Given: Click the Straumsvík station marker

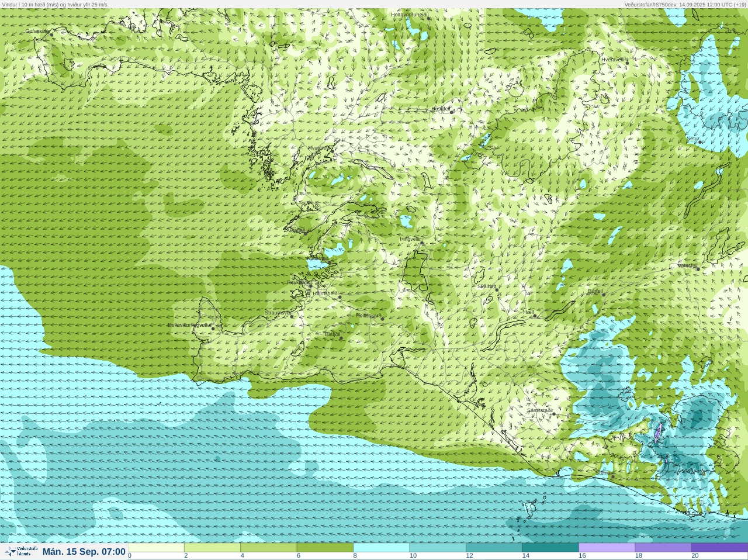Looking at the screenshot, I should (x=292, y=316).
